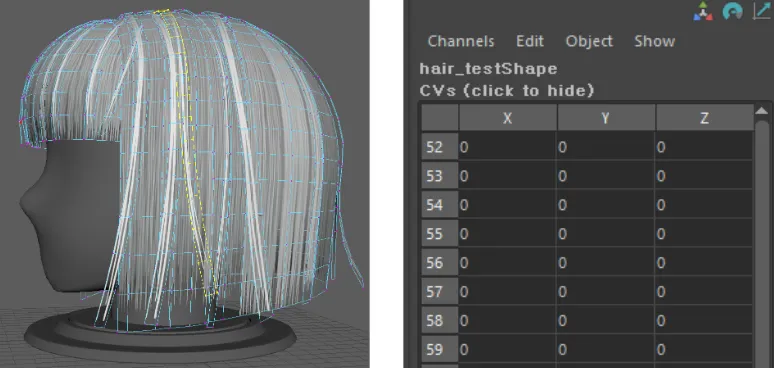Select the hair_testShape node name

[488, 69]
